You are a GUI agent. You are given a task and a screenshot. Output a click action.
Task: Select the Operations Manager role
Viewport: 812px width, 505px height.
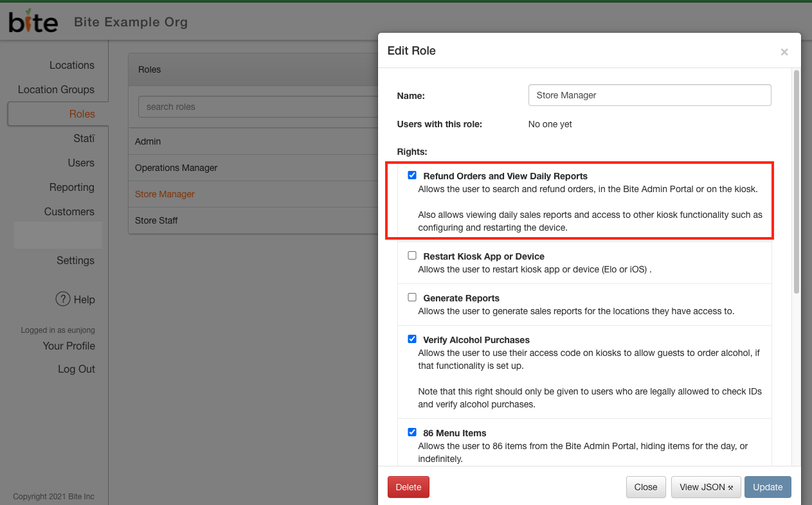(253, 168)
